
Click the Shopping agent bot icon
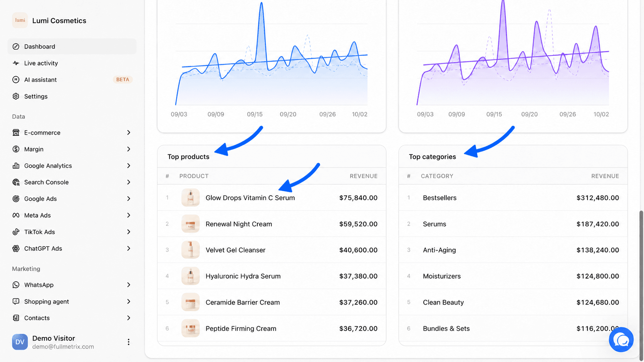(x=16, y=301)
